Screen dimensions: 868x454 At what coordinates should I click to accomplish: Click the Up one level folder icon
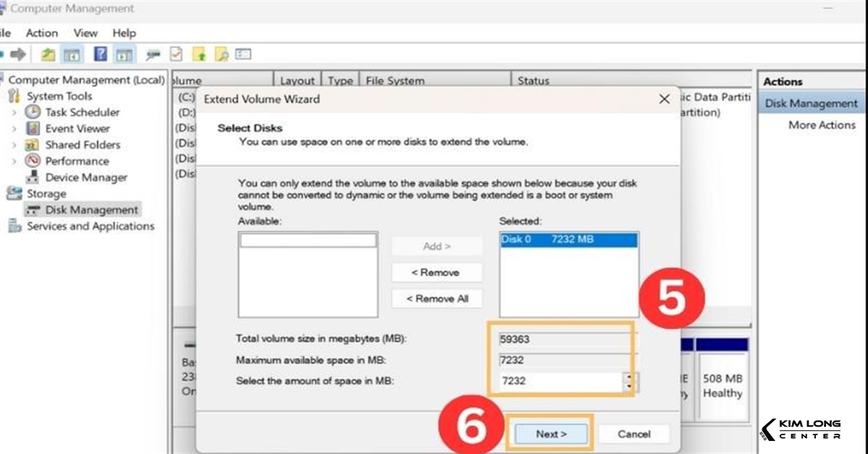click(x=48, y=54)
